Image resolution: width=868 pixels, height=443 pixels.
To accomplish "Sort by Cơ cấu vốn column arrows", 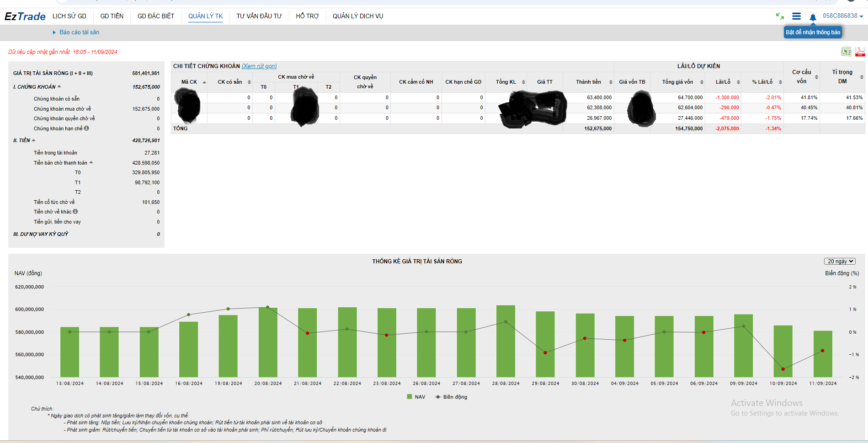I will pyautogui.click(x=816, y=77).
